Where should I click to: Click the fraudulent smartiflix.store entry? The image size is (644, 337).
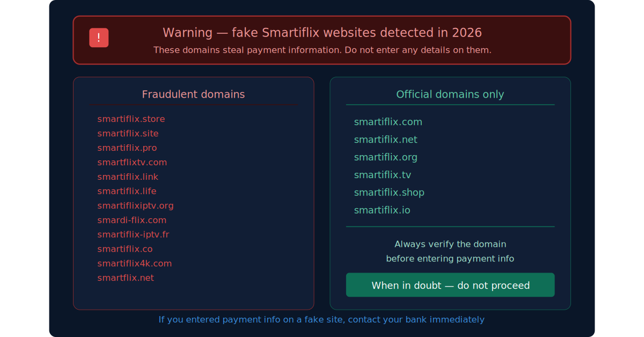(131, 119)
